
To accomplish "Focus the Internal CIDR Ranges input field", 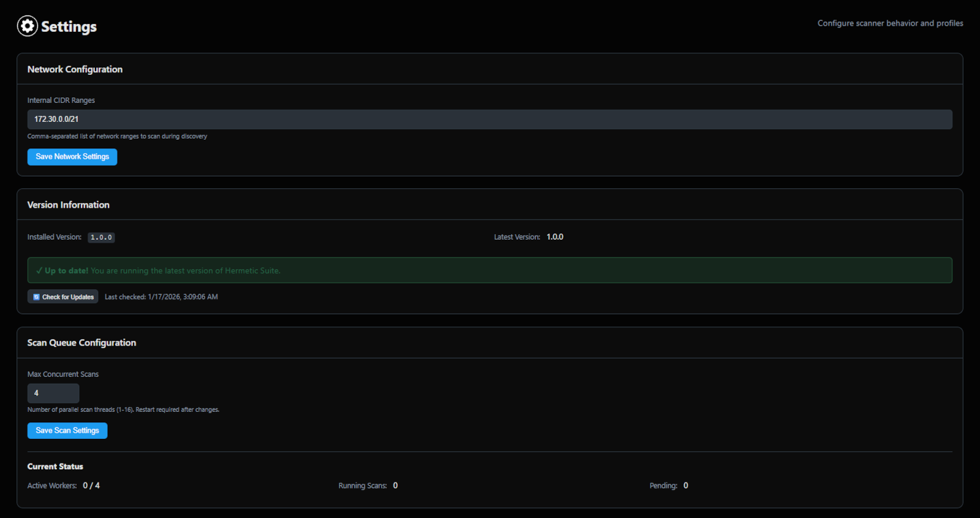I will (489, 120).
